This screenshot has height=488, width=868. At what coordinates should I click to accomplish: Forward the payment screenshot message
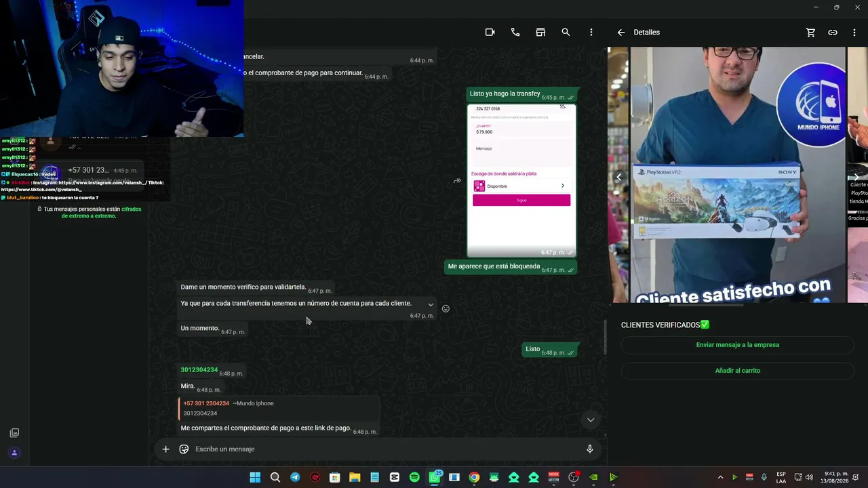(x=457, y=181)
